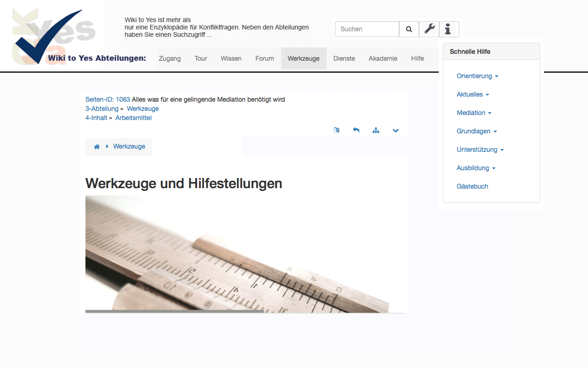Click the back reply arrow icon
Screen dimensions: 588x368
(356, 130)
